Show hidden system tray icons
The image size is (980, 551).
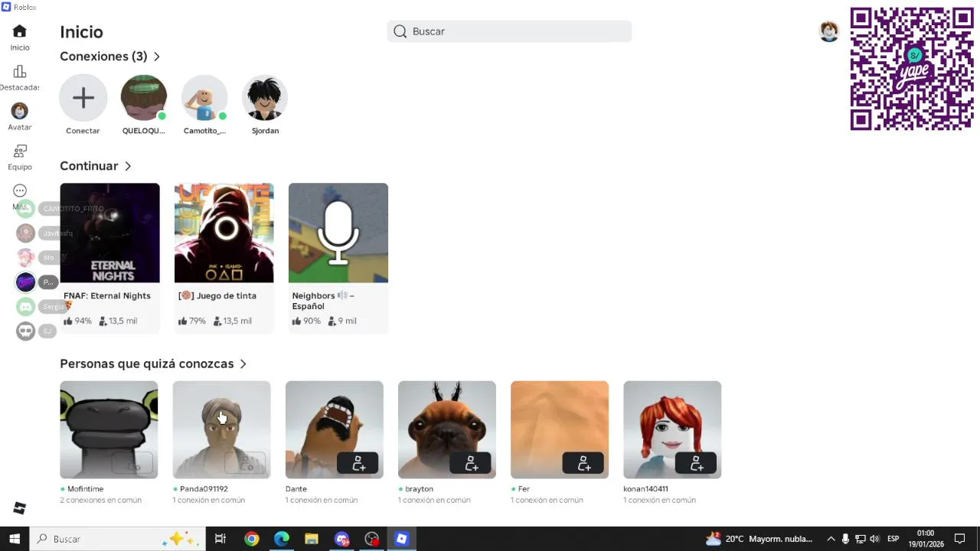pos(831,539)
